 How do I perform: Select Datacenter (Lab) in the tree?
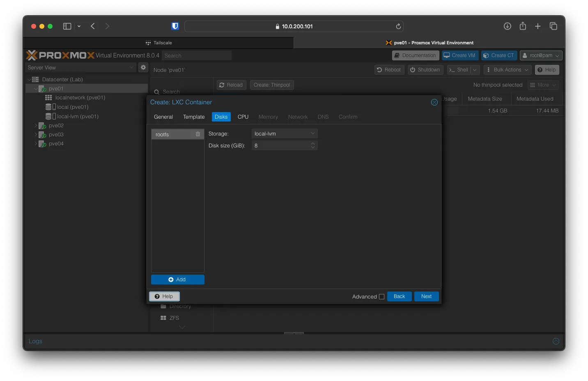[62, 80]
